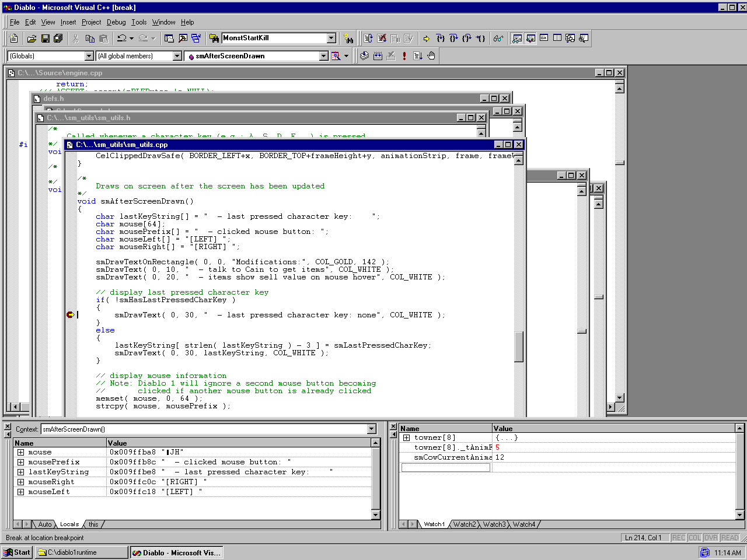Screen dimensions: 747x560
Task: Expand towner[8] in the Watch window
Action: pos(407,438)
